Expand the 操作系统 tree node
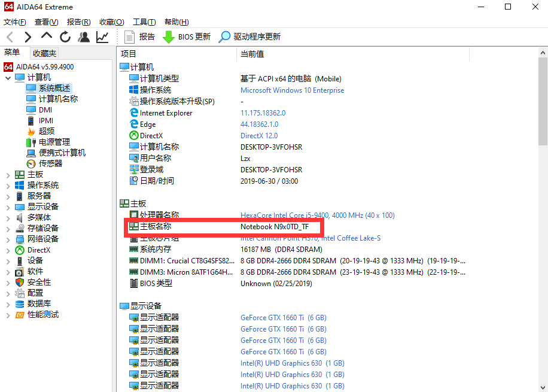The width and height of the screenshot is (548, 392). (8, 186)
